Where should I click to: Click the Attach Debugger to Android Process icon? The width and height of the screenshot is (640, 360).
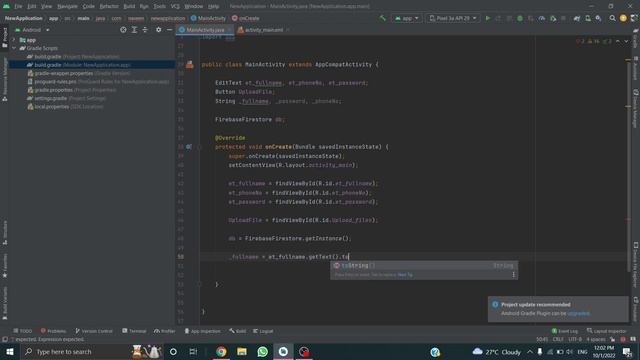(553, 18)
